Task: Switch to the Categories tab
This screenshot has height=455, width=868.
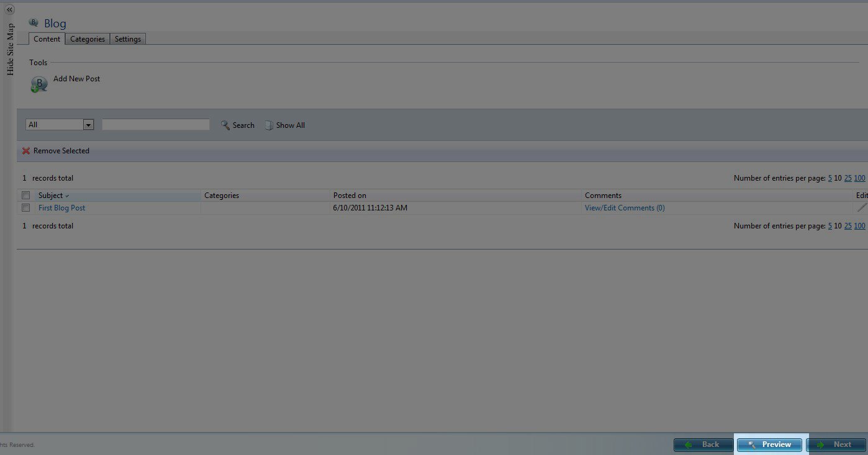Action: coord(88,39)
